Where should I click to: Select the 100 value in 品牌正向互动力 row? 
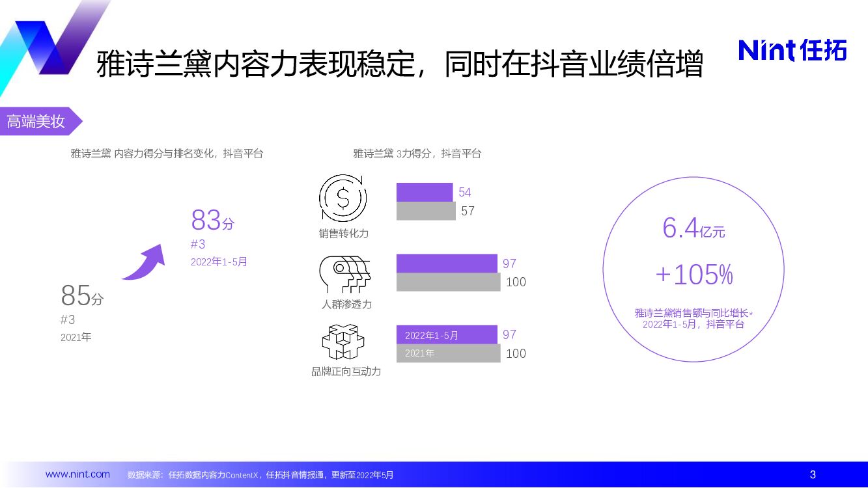[516, 353]
